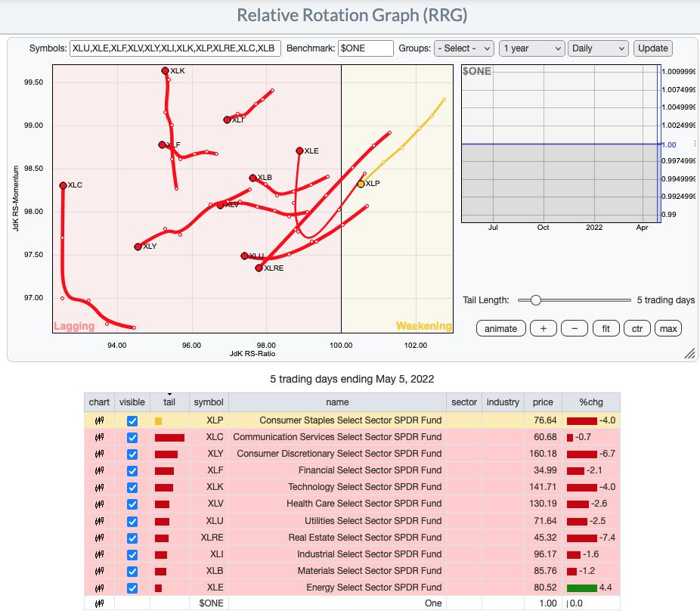Click the XLK data point on graph
The image size is (700, 614).
tap(166, 70)
